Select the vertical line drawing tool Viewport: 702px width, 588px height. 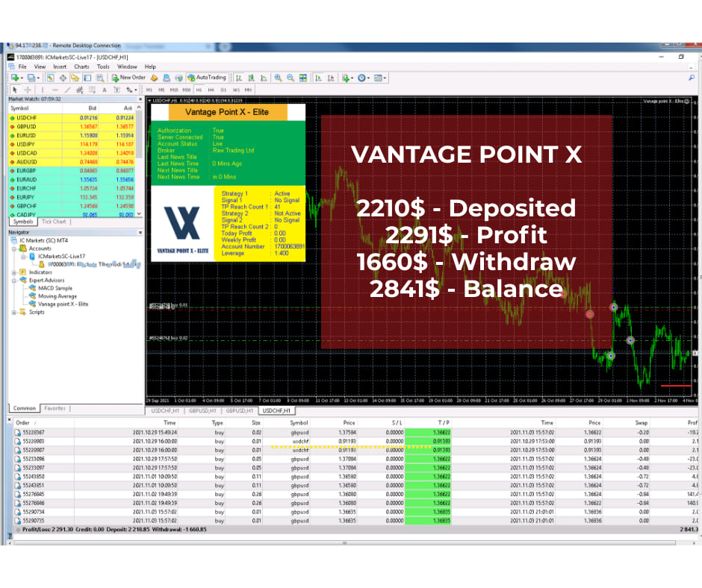pos(43,90)
